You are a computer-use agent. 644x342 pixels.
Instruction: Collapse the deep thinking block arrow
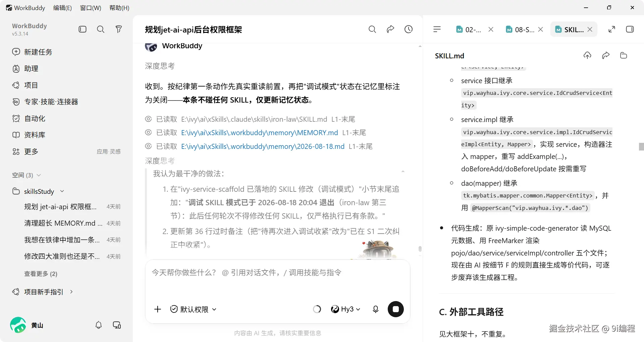[403, 171]
